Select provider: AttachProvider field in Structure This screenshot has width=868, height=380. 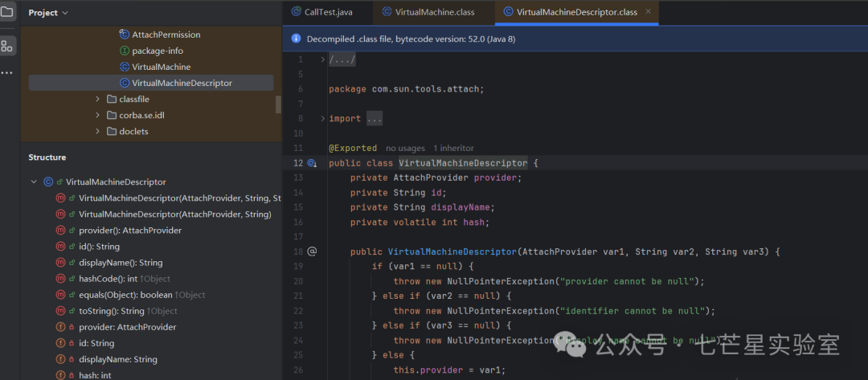coord(127,327)
